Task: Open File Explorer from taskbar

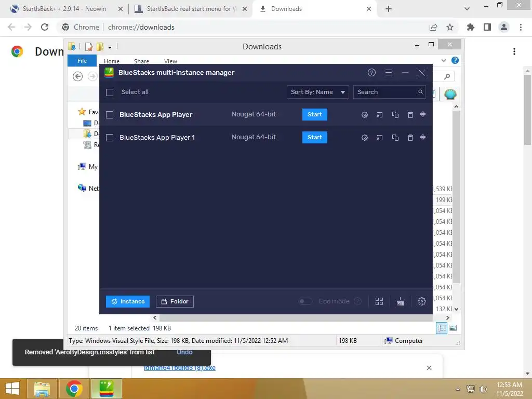Action: click(42, 389)
